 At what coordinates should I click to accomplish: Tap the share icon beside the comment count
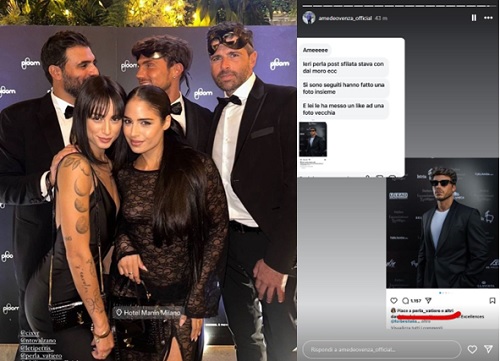[429, 300]
